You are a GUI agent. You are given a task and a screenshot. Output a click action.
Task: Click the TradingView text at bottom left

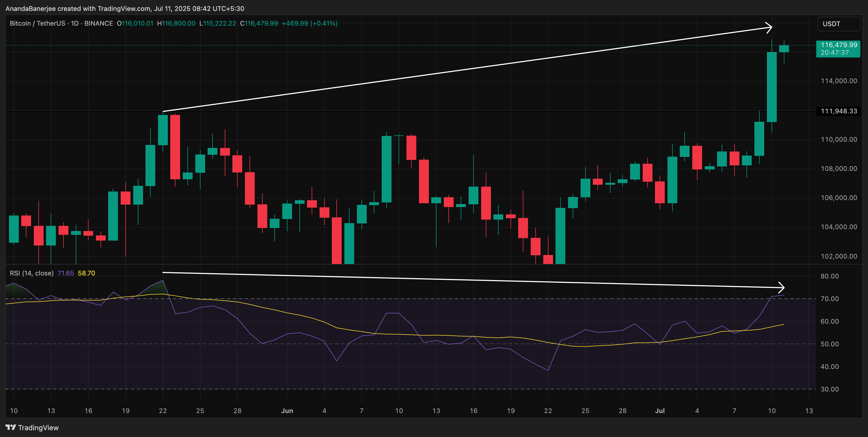coord(38,427)
